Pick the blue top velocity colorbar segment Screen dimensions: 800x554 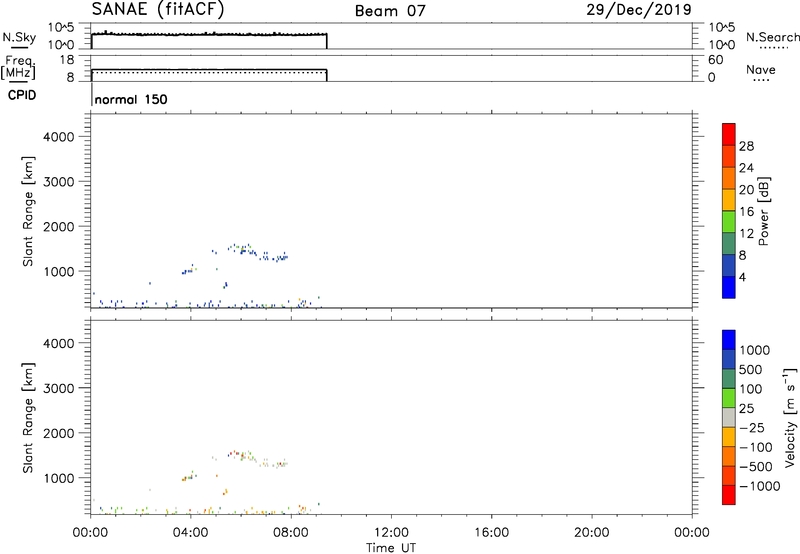coord(729,340)
